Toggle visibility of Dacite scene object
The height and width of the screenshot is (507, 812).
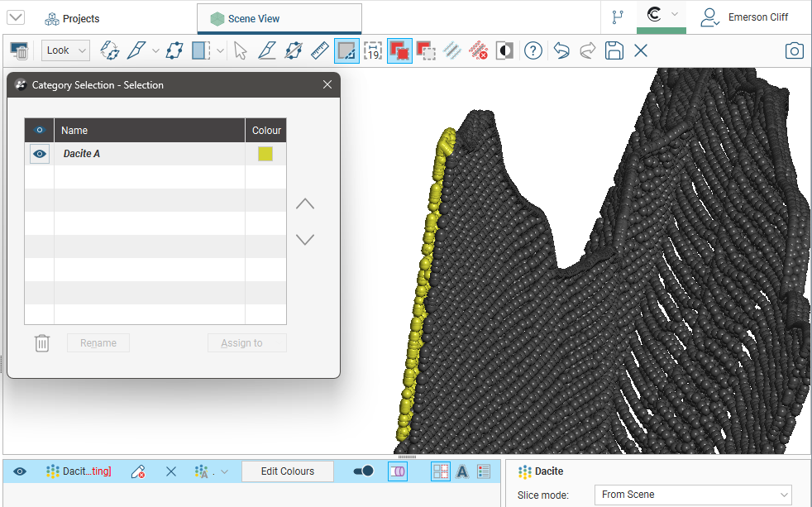pos(20,471)
